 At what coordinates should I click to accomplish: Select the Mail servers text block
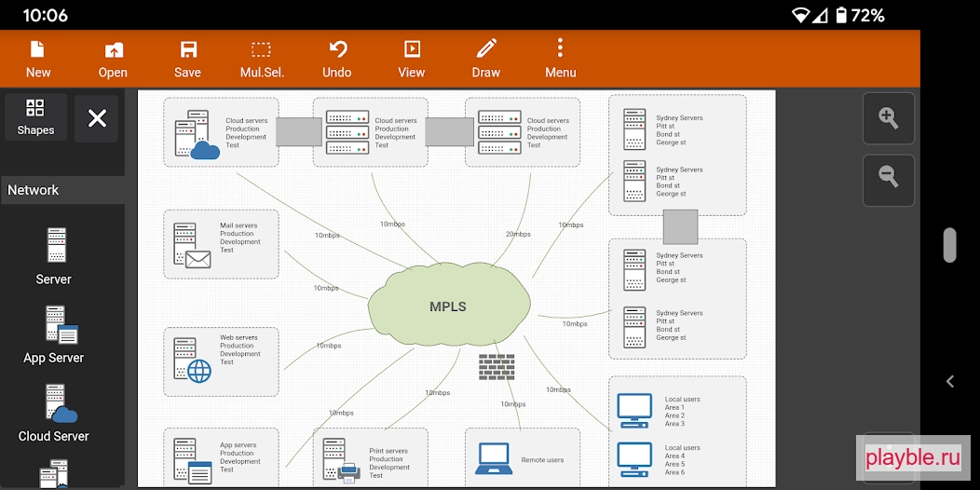(240, 238)
